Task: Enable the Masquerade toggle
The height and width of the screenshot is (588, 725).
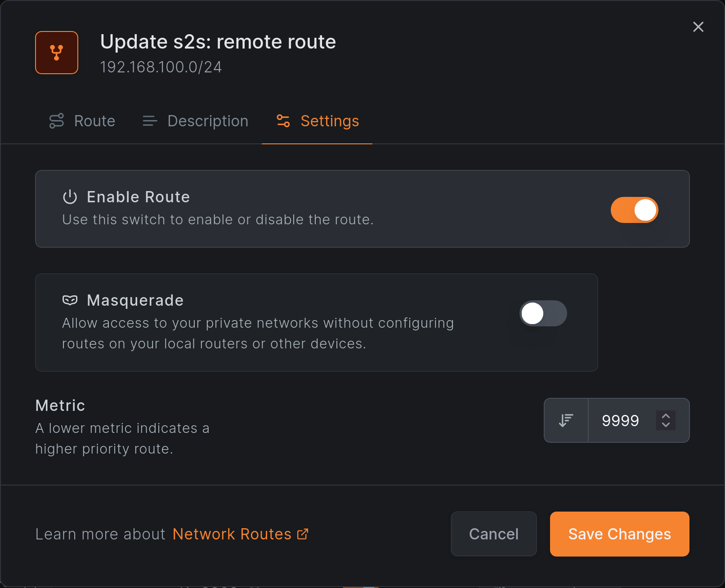Action: coord(543,313)
